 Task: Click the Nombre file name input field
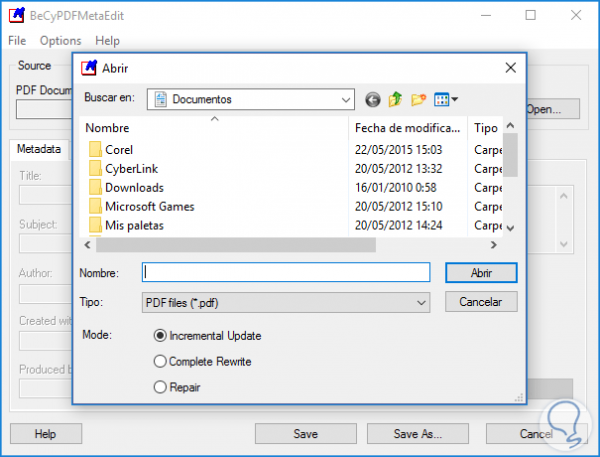[286, 273]
